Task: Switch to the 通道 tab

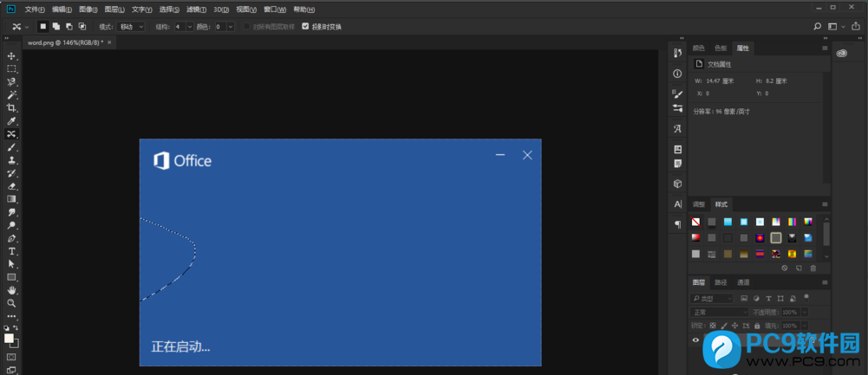Action: (x=743, y=282)
